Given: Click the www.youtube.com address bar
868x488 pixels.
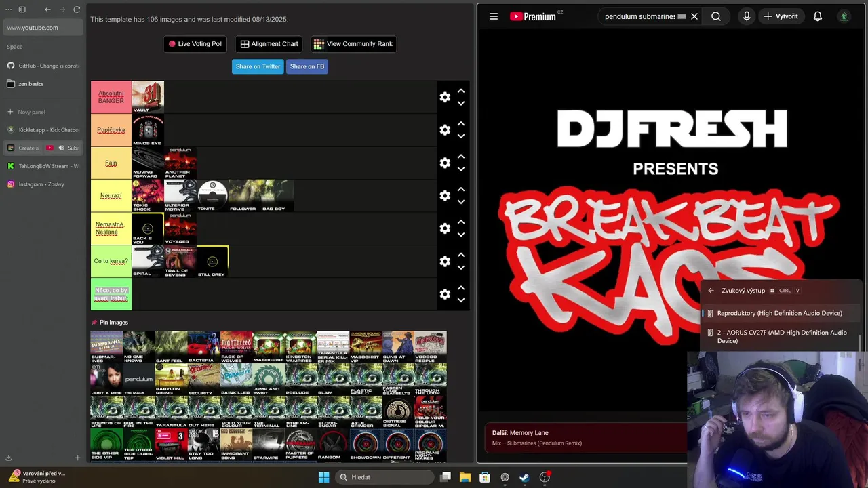Looking at the screenshot, I should (x=43, y=28).
